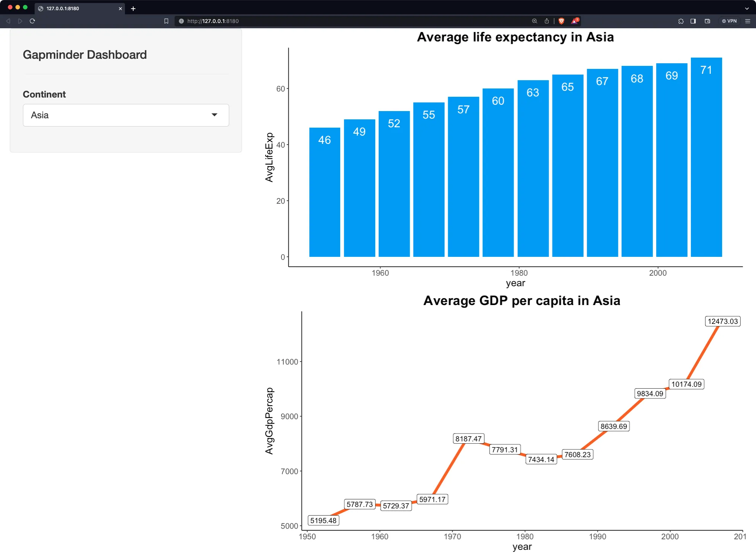
Task: Open the hamburger main menu
Action: click(748, 21)
